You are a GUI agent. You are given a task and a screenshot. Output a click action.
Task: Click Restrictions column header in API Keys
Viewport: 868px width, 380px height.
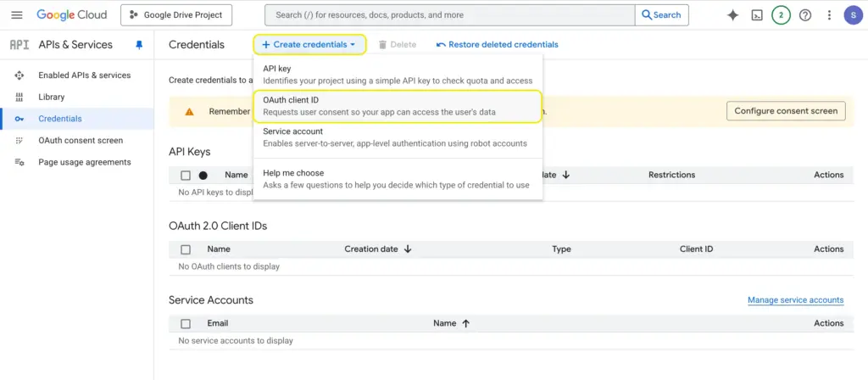[671, 175]
